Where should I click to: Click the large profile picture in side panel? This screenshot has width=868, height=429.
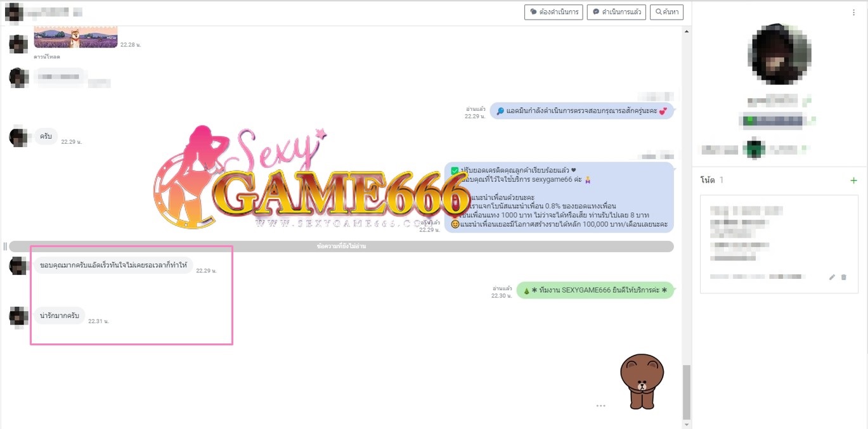click(779, 54)
